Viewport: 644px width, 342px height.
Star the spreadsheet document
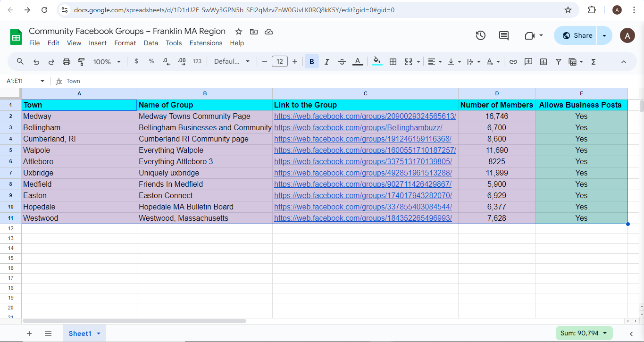[239, 32]
